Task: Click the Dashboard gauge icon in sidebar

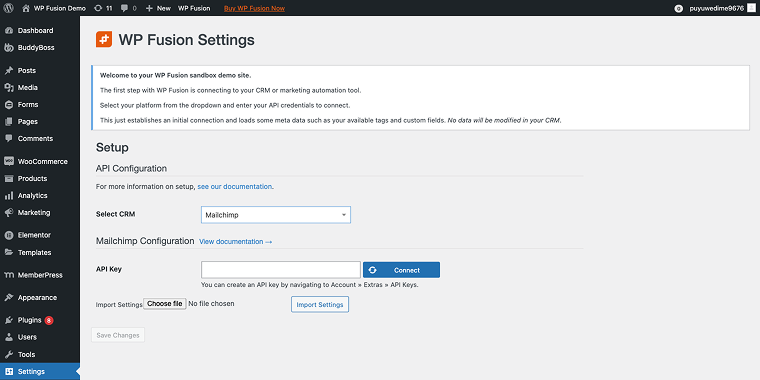Action: coord(9,31)
